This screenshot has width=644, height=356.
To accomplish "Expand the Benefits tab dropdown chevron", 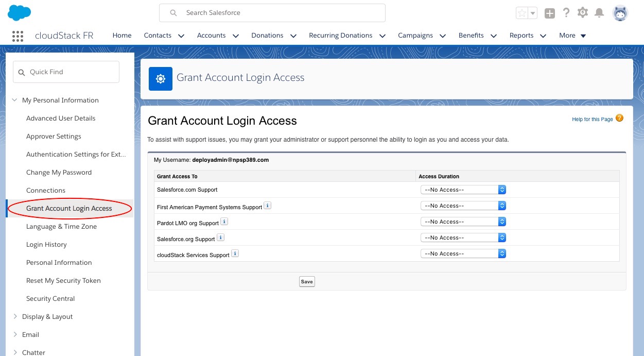I will tap(494, 36).
